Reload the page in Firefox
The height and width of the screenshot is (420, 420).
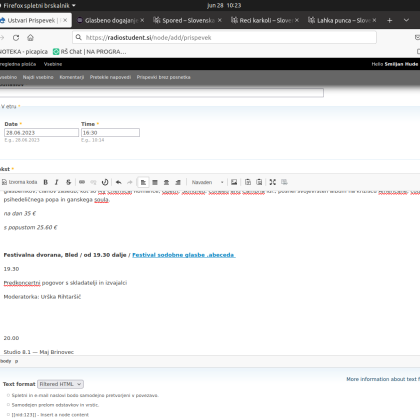[x=16, y=38]
